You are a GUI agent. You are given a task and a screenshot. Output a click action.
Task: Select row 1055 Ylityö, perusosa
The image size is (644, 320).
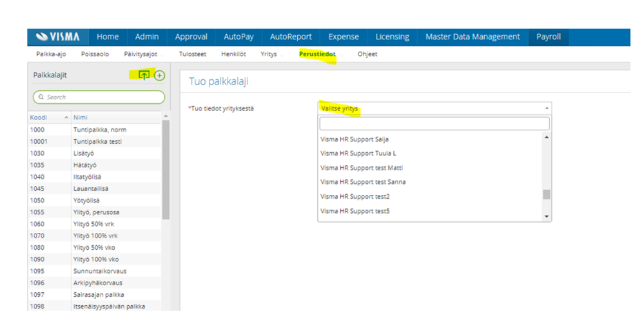tap(95, 212)
